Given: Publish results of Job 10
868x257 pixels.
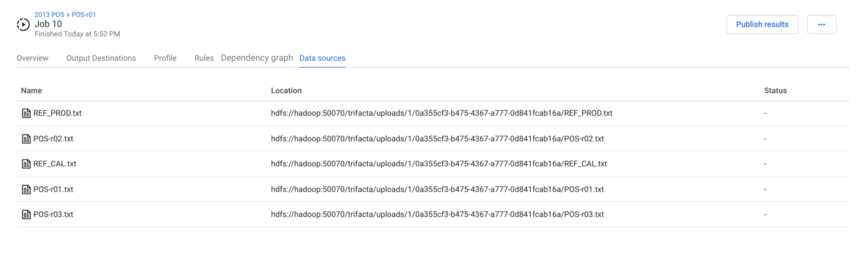Looking at the screenshot, I should tap(762, 24).
